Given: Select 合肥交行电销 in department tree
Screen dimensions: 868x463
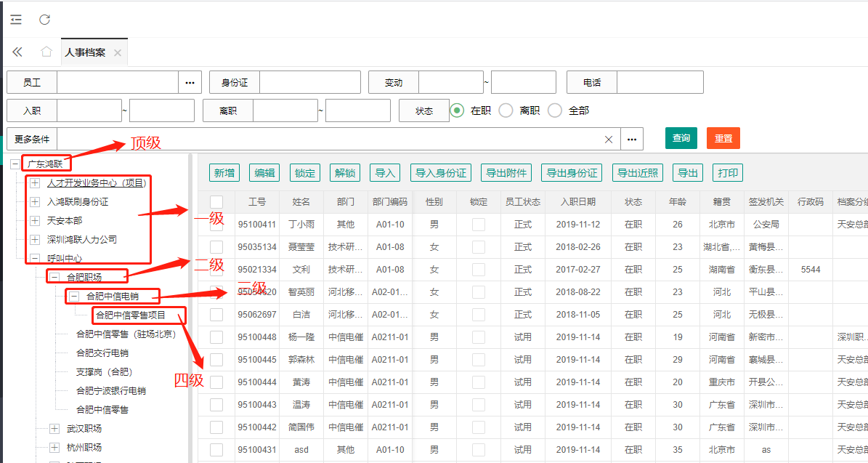Looking at the screenshot, I should pyautogui.click(x=102, y=353).
